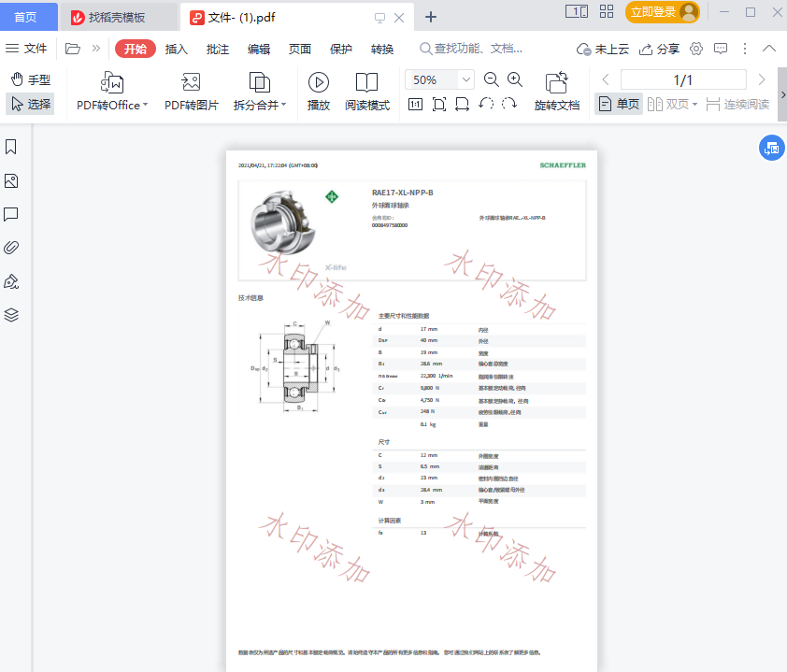Select the 转换 ribbon tab

pyautogui.click(x=382, y=49)
